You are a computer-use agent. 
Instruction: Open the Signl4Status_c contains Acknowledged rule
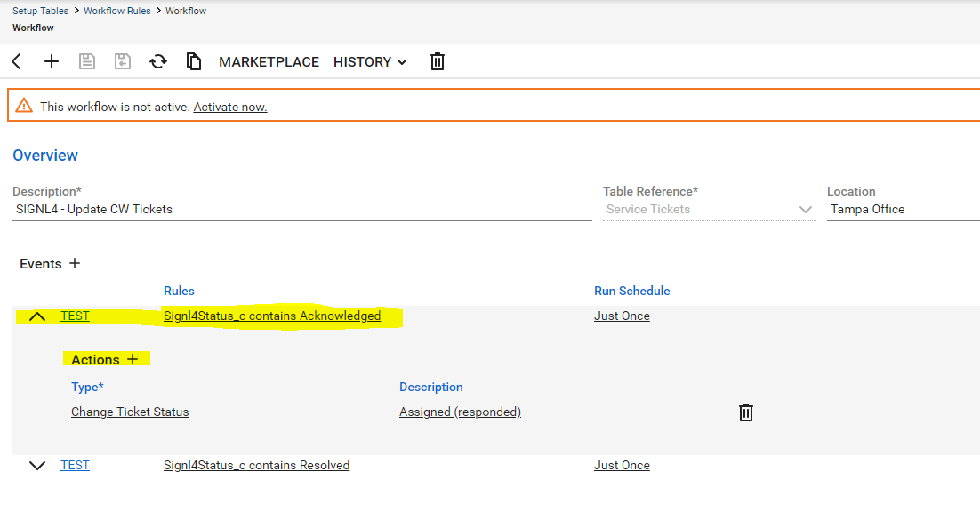272,316
